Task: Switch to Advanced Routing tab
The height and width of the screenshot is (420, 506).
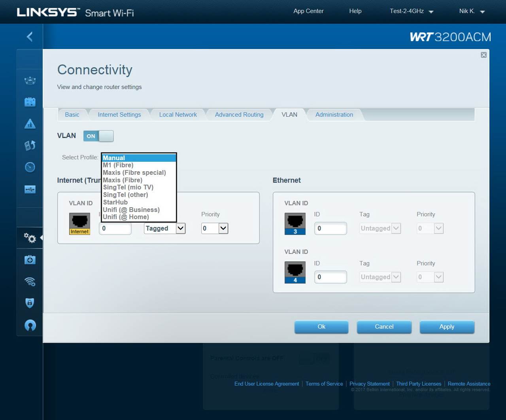Action: coord(239,115)
